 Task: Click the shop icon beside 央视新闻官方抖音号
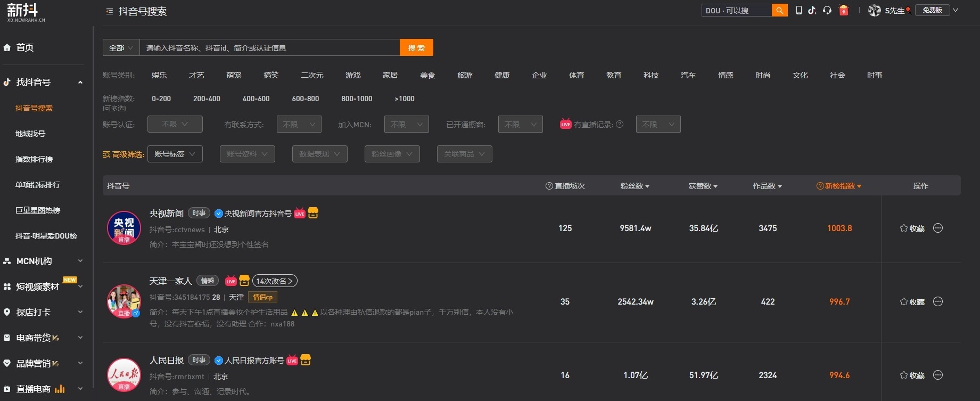[x=313, y=213]
